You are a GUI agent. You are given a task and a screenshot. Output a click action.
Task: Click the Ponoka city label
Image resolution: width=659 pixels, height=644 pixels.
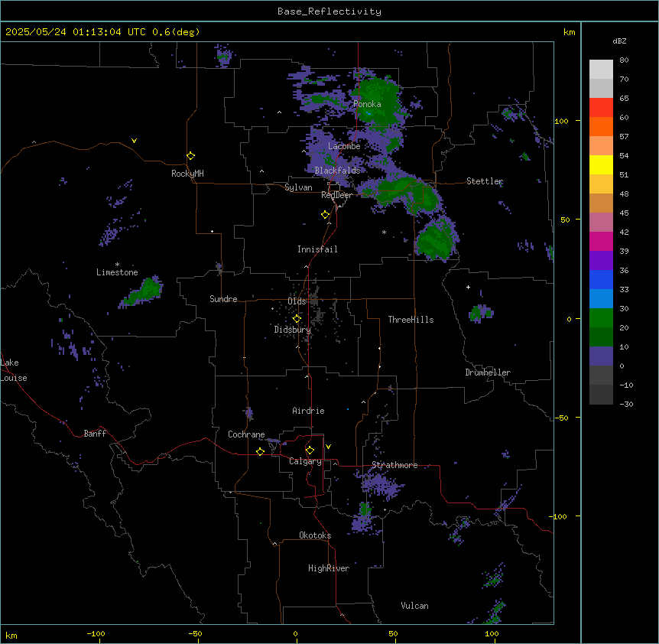[367, 104]
